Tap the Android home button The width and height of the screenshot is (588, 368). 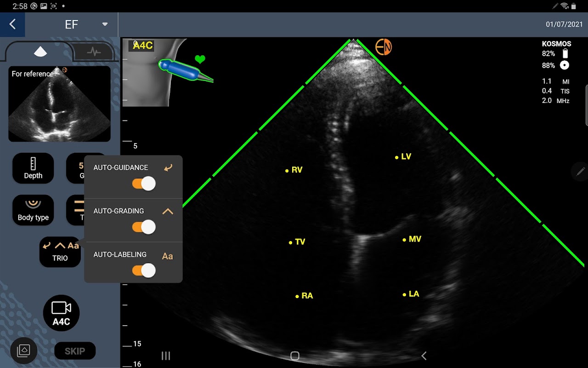pos(295,356)
